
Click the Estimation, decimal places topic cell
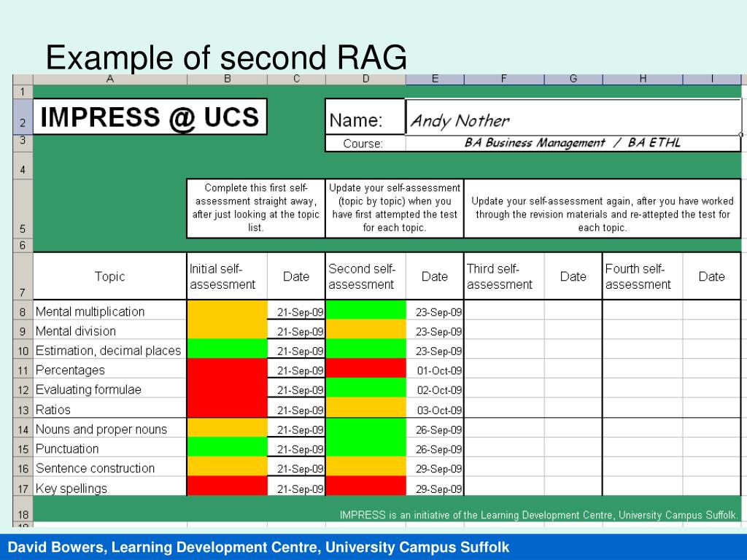(109, 350)
